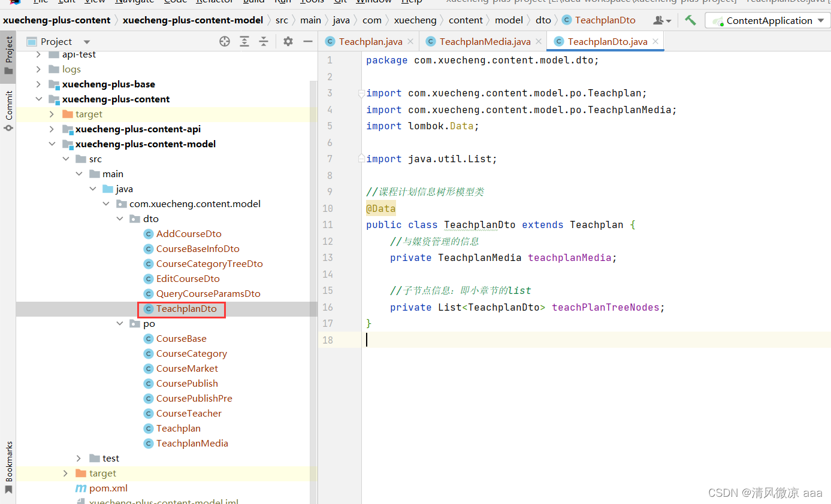Hide the Project tool window
This screenshot has height=504, width=831.
coord(308,41)
